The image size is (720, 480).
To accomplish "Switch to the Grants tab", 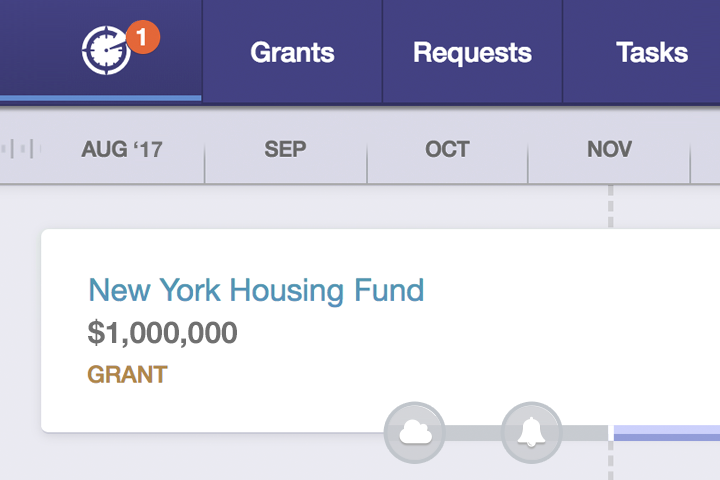I will (x=292, y=52).
